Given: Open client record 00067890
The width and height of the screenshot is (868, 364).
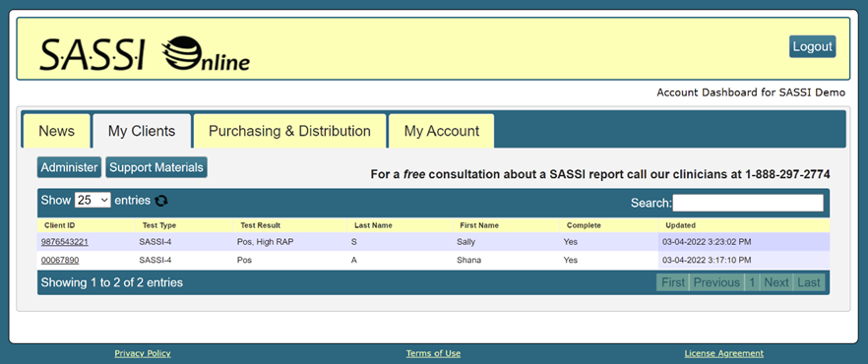Looking at the screenshot, I should click(60, 260).
